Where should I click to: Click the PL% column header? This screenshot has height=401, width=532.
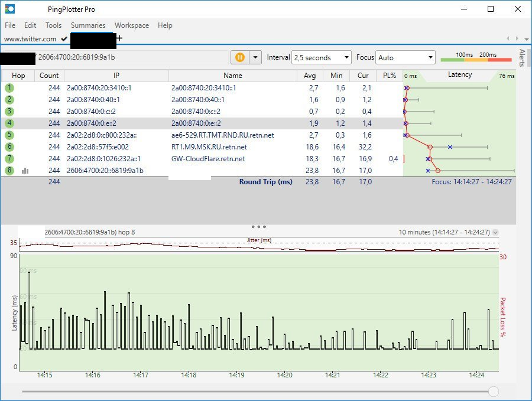(x=390, y=76)
